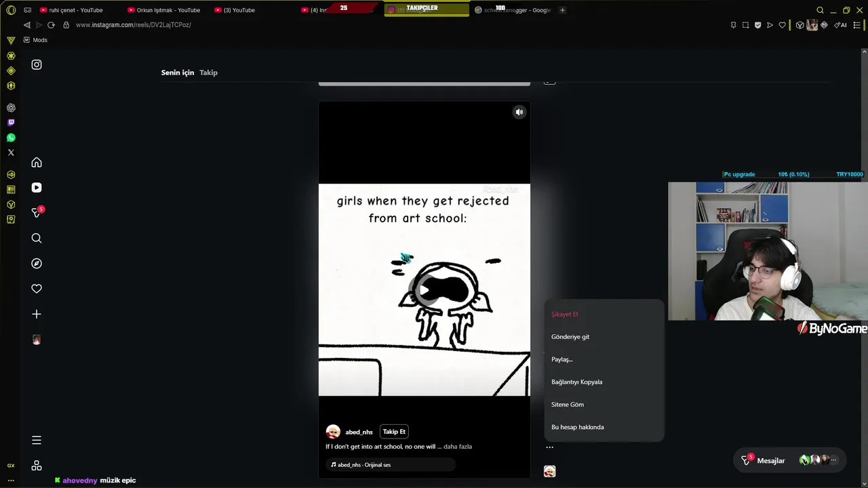Open Twitch in the Opera sidebar

[11, 123]
